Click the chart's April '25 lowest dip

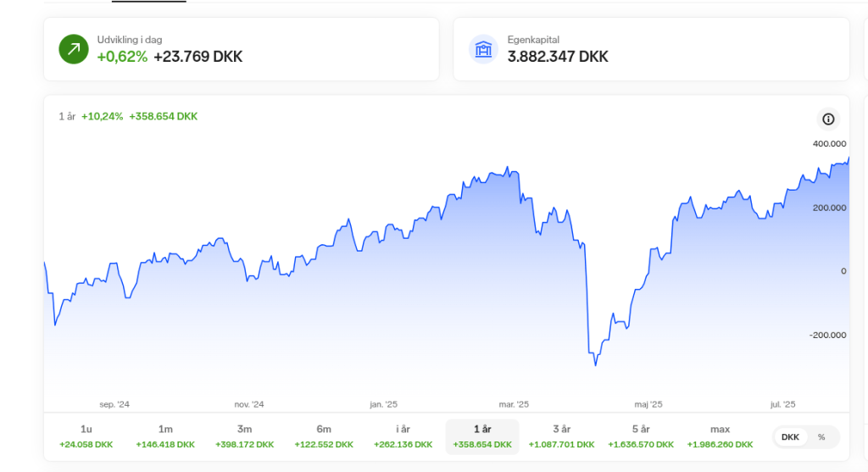point(596,364)
